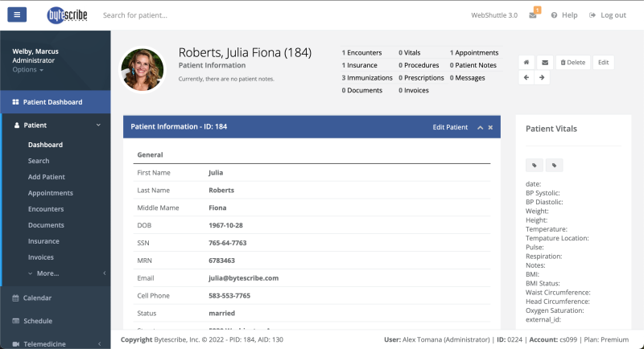This screenshot has width=644, height=349.
Task: Close the Patient Information panel
Action: coord(490,127)
